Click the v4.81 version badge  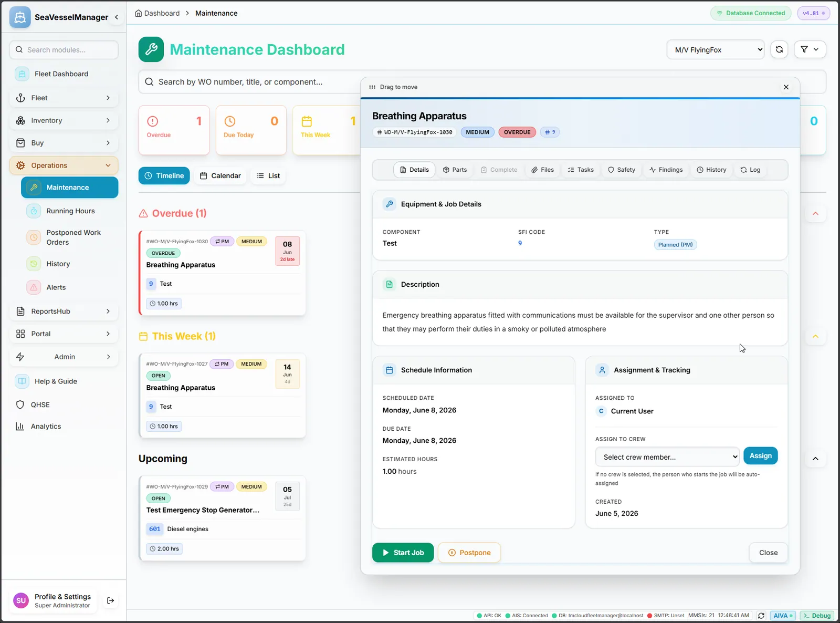(813, 13)
